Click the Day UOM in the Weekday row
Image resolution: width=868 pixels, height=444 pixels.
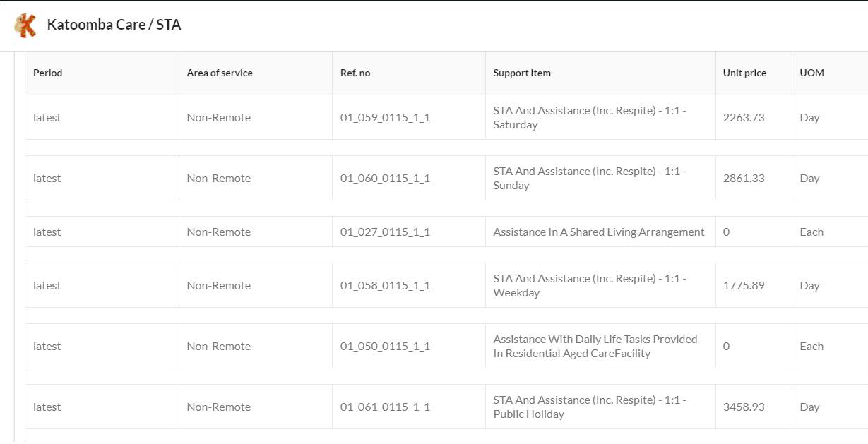coord(809,286)
